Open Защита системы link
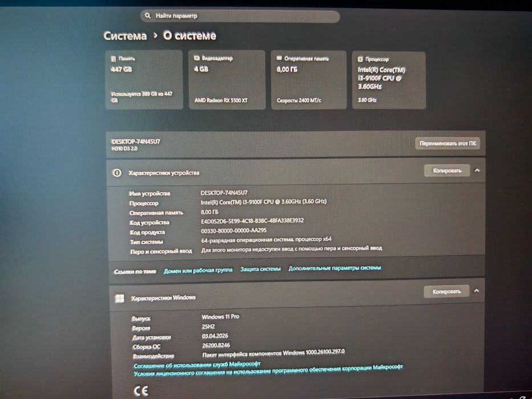 (261, 269)
